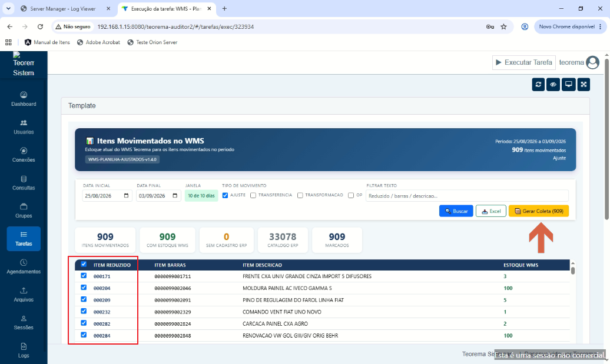The image size is (610, 364).
Task: Enable the TRANSFERENCIA checkbox
Action: [253, 195]
